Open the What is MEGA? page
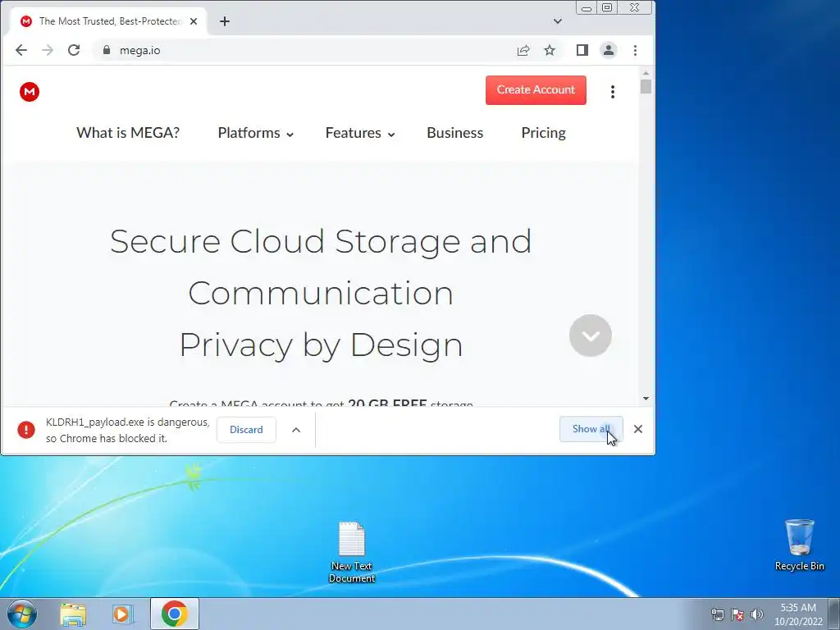840x630 pixels. pos(128,133)
